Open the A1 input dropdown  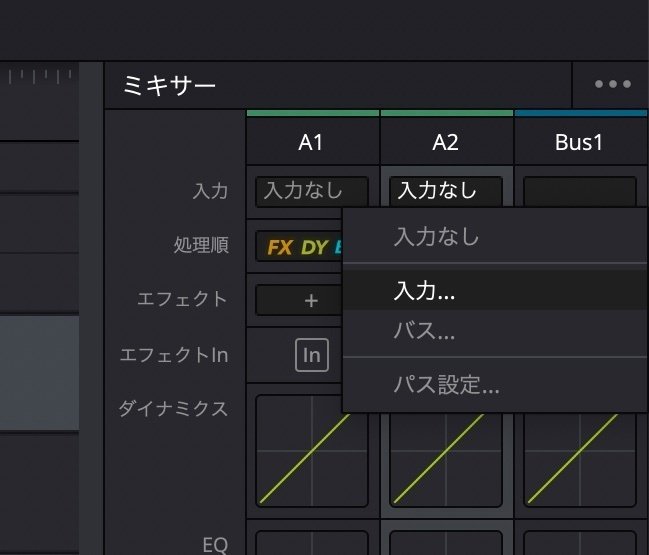[x=312, y=191]
